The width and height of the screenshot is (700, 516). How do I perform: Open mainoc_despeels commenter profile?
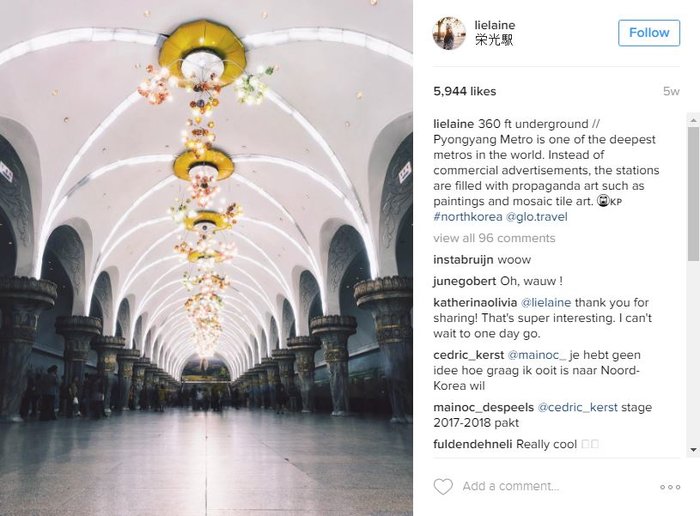point(483,407)
